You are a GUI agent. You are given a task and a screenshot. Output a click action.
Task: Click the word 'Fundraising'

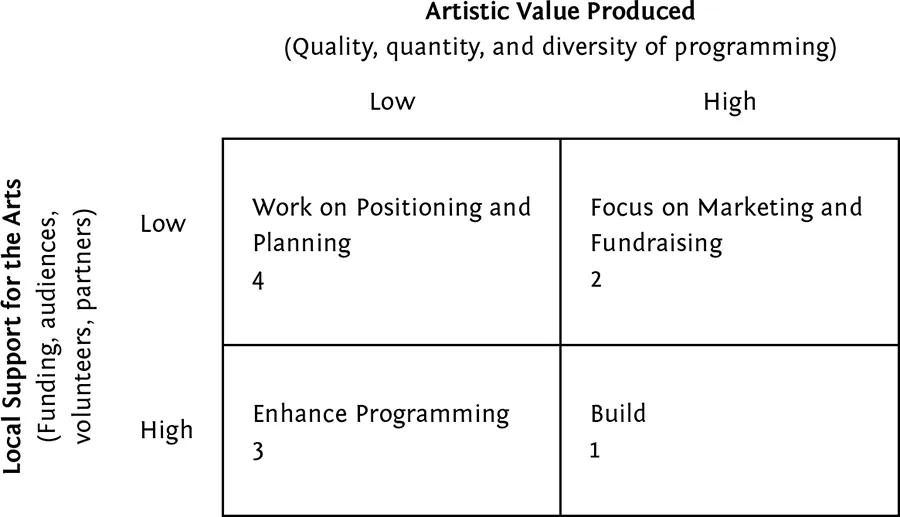point(656,243)
